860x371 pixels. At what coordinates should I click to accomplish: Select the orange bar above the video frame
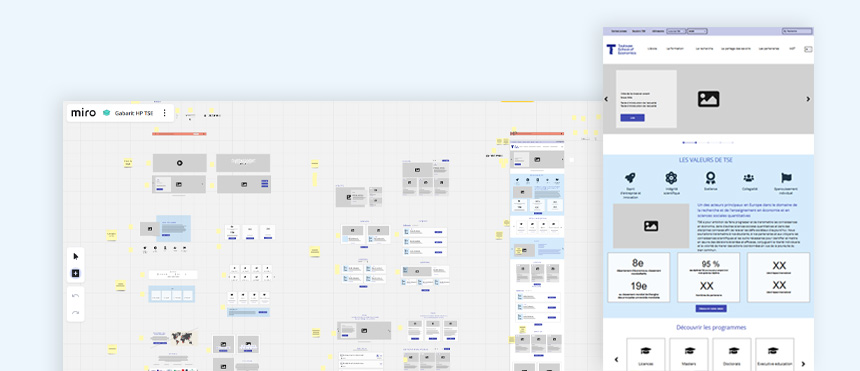click(179, 133)
